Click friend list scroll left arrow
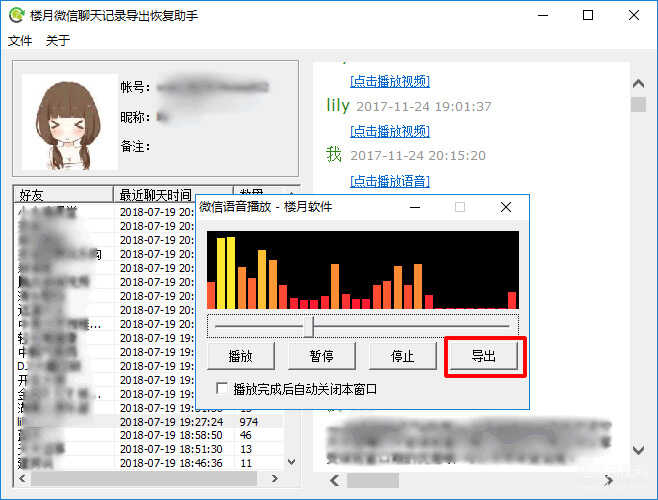This screenshot has height=500, width=658. coord(23,479)
